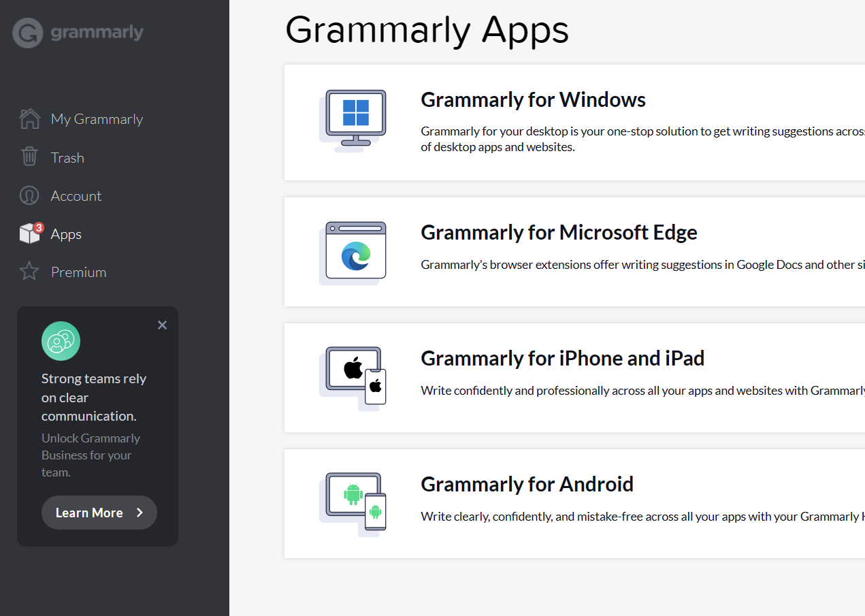This screenshot has width=865, height=616.
Task: Click the green teams circle icon
Action: (x=61, y=341)
